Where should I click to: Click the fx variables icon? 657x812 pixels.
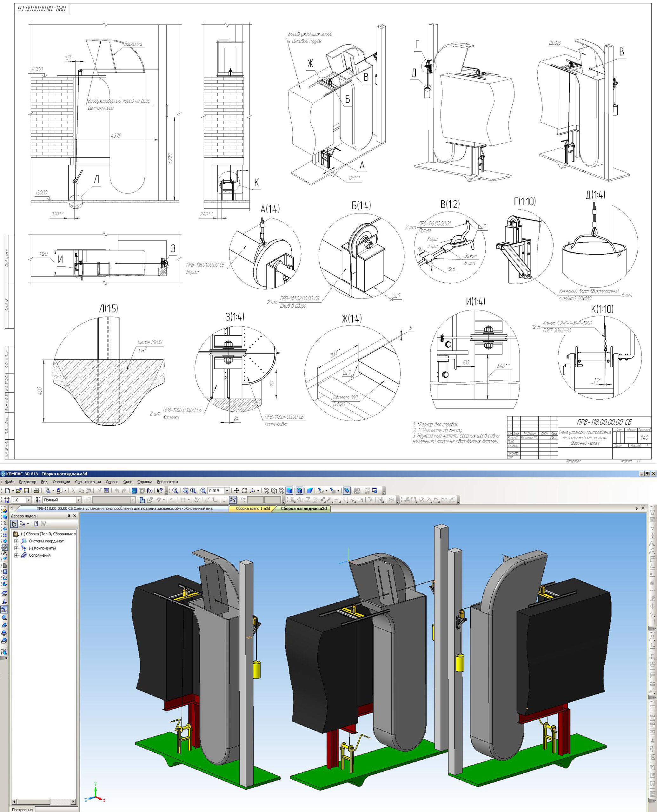click(149, 490)
